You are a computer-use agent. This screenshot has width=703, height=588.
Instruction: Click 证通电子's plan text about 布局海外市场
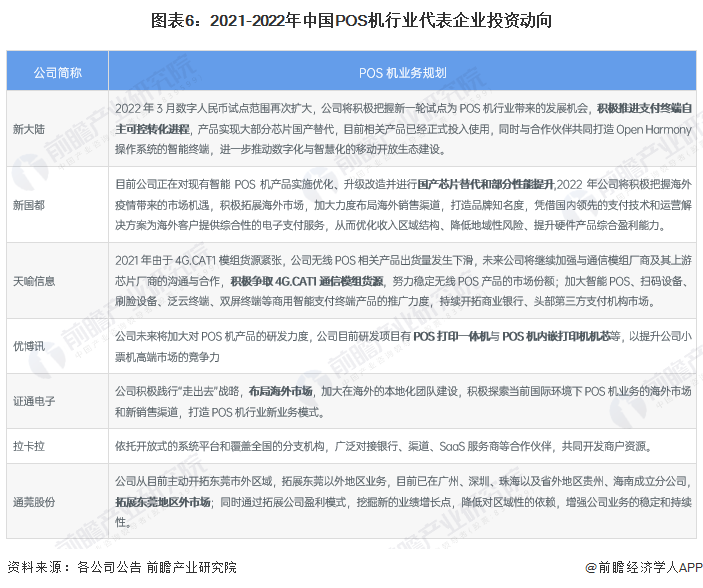point(403,401)
